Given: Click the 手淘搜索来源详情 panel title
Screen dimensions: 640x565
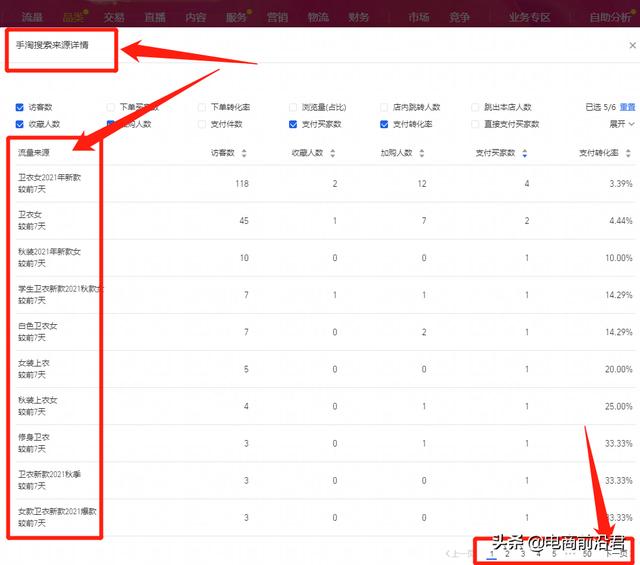Looking at the screenshot, I should coord(52,45).
